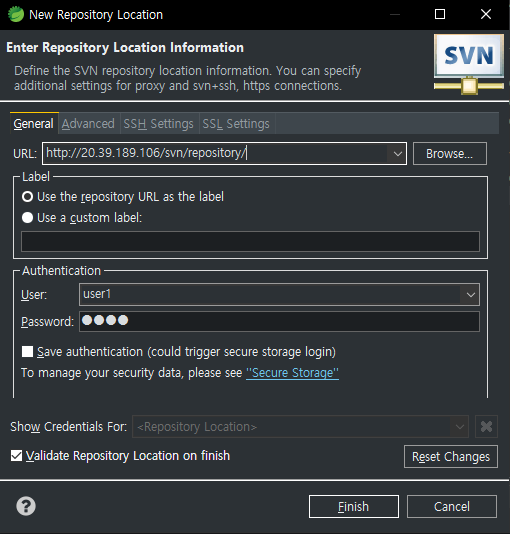Uncheck Validate Repository Location on finish

(x=16, y=456)
